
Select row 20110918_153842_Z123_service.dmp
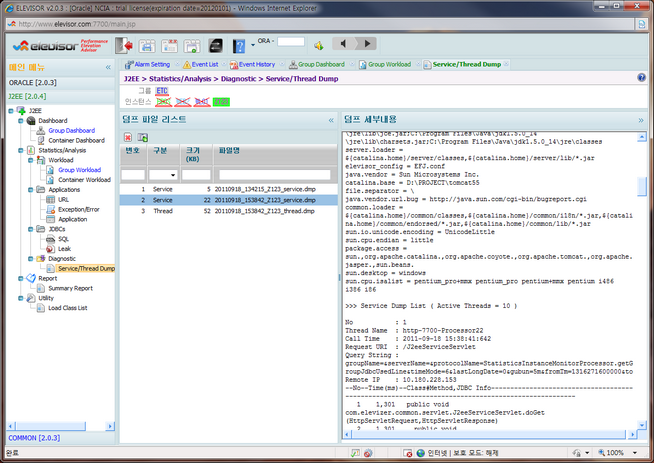pyautogui.click(x=229, y=200)
